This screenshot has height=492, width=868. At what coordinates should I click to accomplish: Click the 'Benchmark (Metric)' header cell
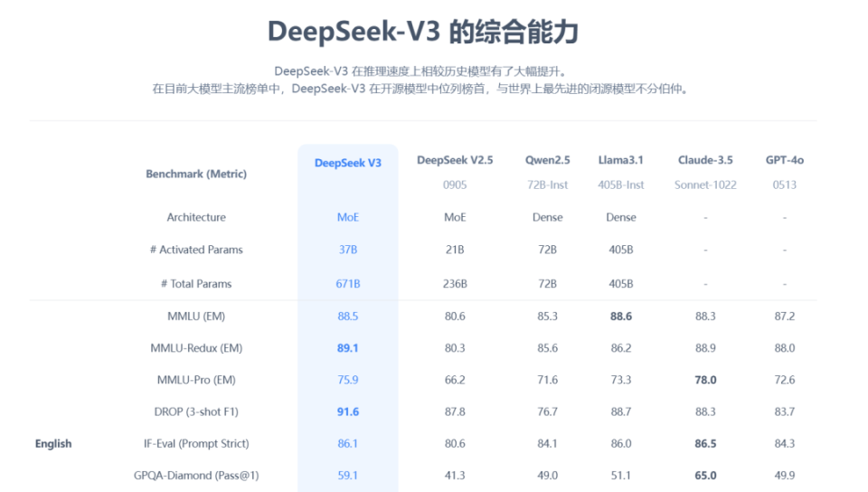pyautogui.click(x=196, y=174)
